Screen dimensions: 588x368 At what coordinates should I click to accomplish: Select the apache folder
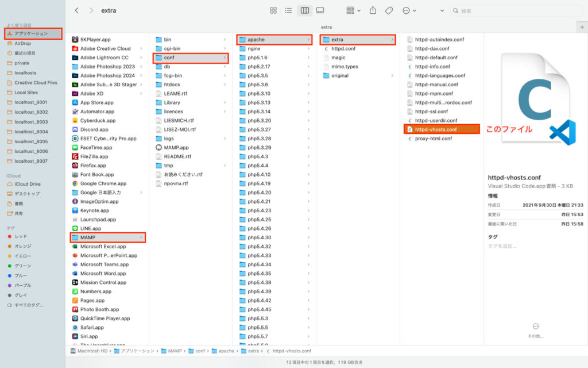[x=274, y=40]
